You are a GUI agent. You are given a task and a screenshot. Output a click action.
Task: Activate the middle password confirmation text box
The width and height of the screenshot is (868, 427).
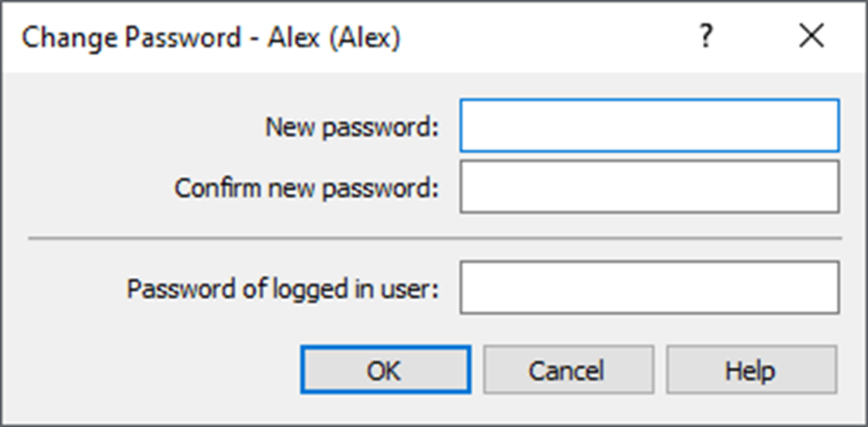[x=649, y=187]
